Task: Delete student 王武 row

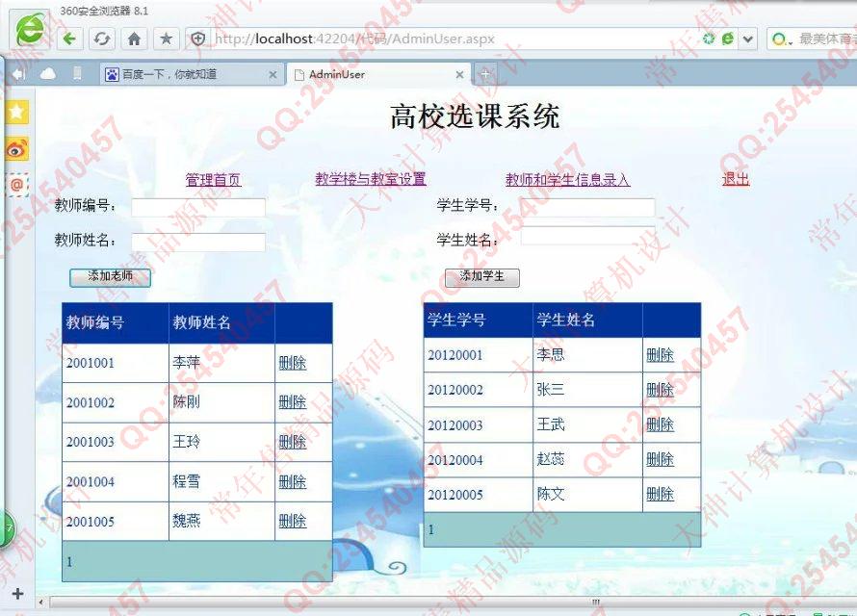Action: pyautogui.click(x=661, y=424)
